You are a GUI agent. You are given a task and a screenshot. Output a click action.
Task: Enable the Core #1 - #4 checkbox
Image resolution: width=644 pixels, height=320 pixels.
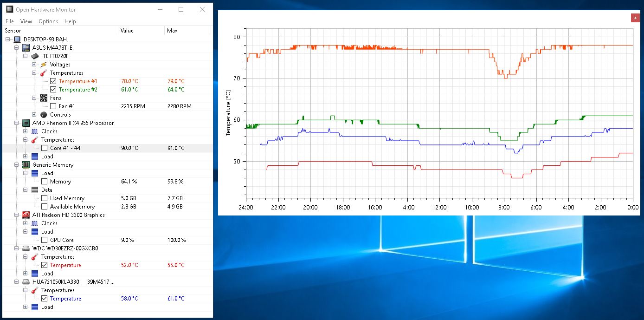pos(45,148)
